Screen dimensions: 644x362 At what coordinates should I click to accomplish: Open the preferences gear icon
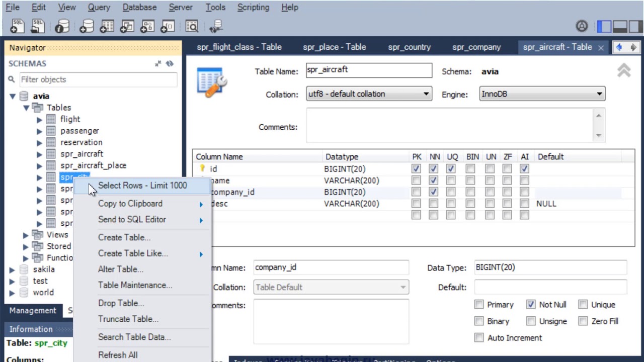coord(582,26)
